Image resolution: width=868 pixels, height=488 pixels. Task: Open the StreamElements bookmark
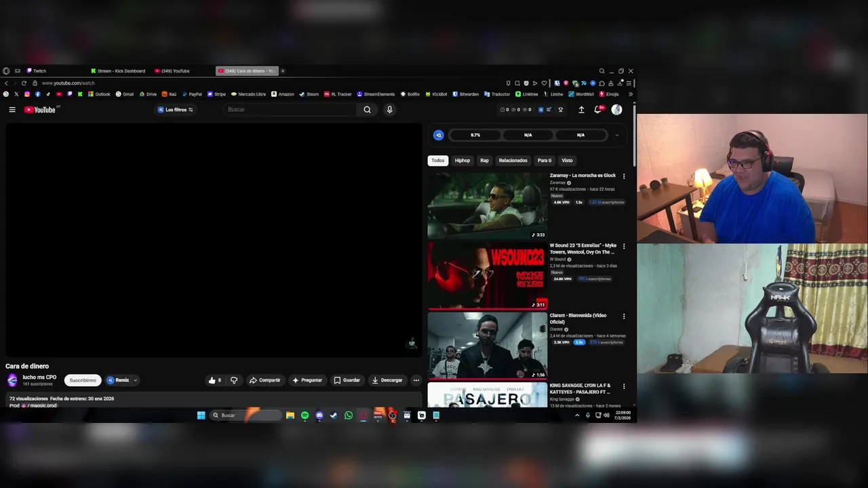pos(376,94)
